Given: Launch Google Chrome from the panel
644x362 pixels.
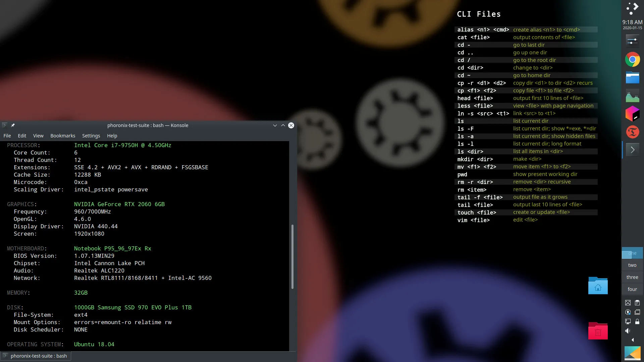Looking at the screenshot, I should tap(632, 60).
